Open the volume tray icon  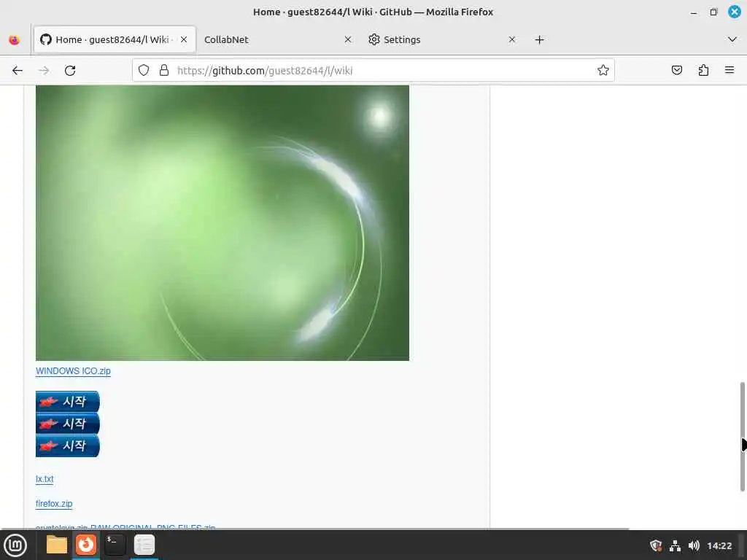click(x=694, y=545)
